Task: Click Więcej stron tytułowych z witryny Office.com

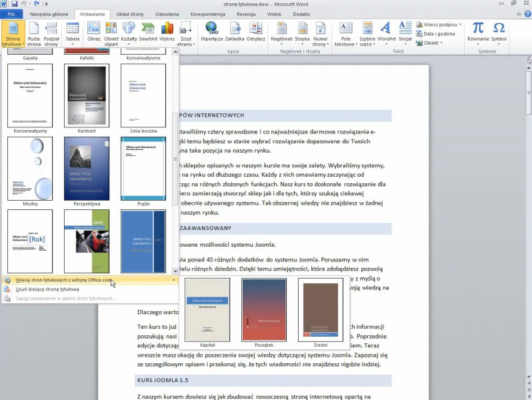Action: 64,280
